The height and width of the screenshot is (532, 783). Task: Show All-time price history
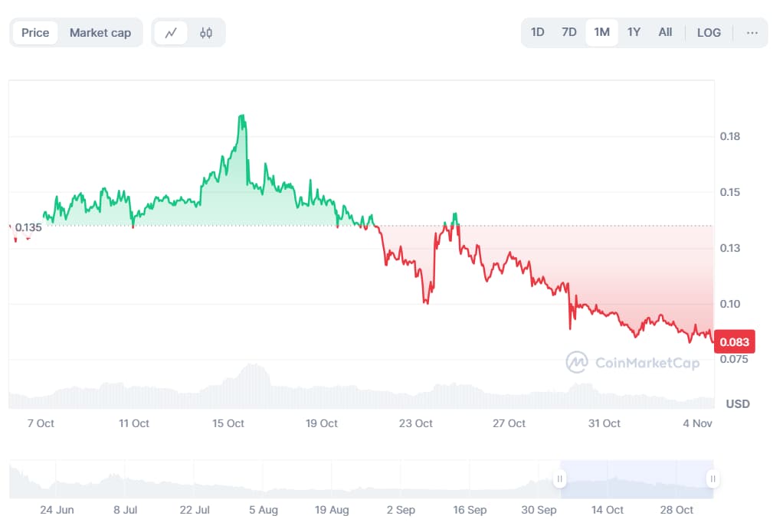pos(665,33)
